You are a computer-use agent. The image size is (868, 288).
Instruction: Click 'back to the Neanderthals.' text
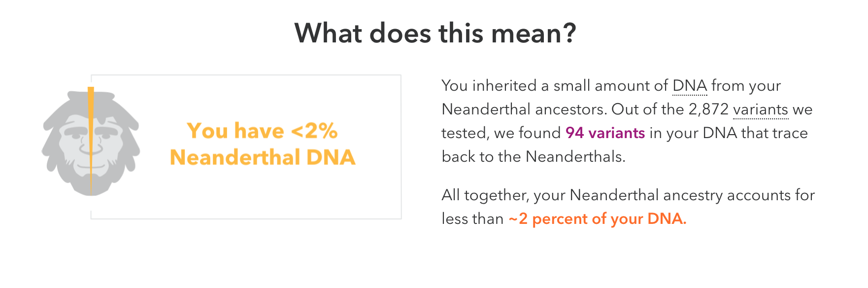(534, 157)
